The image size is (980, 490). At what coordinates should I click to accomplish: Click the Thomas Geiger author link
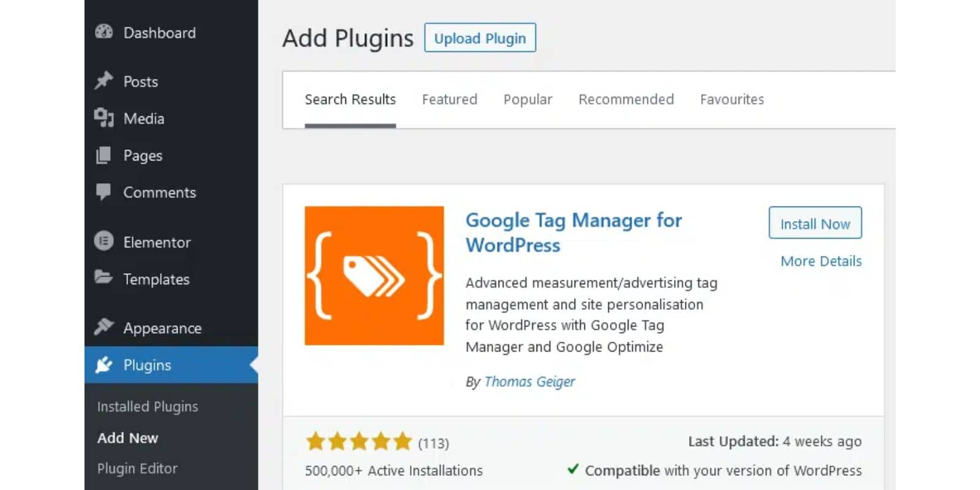tap(529, 381)
